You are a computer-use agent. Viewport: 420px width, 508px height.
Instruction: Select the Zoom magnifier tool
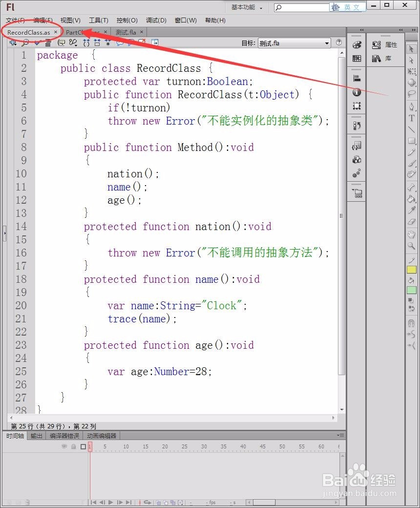click(x=411, y=246)
